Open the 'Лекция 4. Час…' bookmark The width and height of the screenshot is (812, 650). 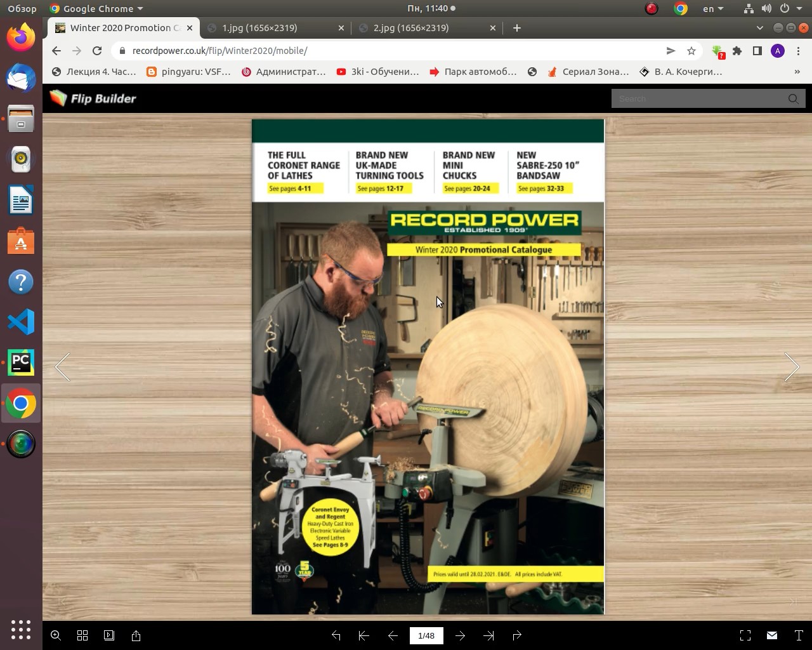[x=94, y=72]
